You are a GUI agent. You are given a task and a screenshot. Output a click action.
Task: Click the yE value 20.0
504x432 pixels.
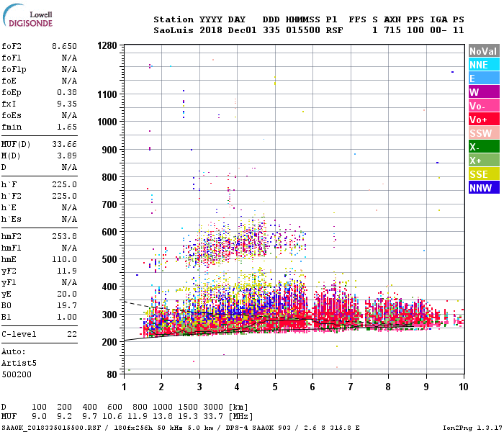click(67, 294)
